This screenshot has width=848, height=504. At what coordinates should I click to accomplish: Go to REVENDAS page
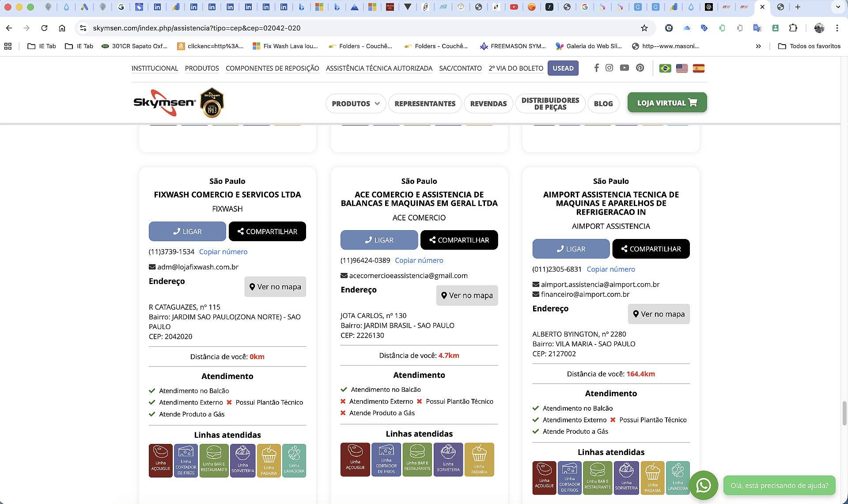coord(488,103)
